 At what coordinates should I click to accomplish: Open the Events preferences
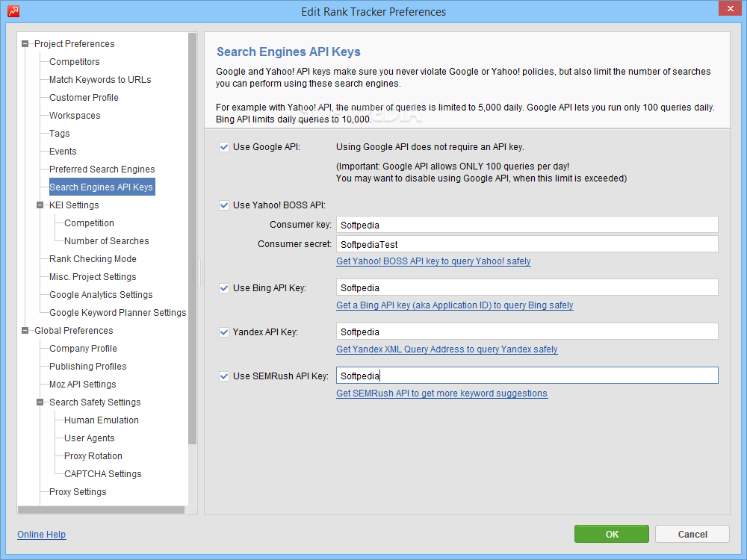(x=63, y=152)
